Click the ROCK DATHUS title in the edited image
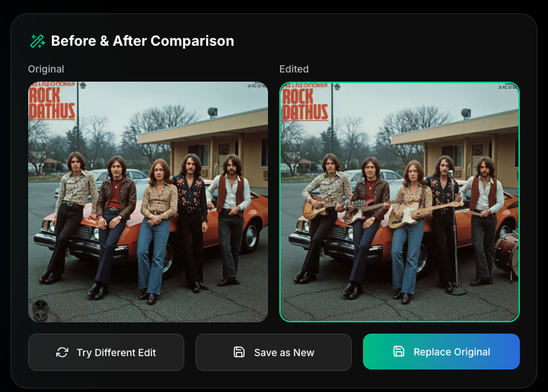This screenshot has height=392, width=548. [305, 105]
